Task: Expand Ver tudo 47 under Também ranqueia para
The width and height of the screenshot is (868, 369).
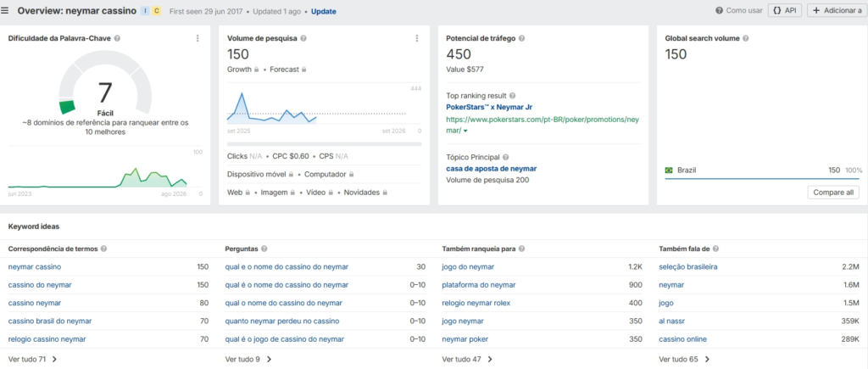Action: [468, 359]
